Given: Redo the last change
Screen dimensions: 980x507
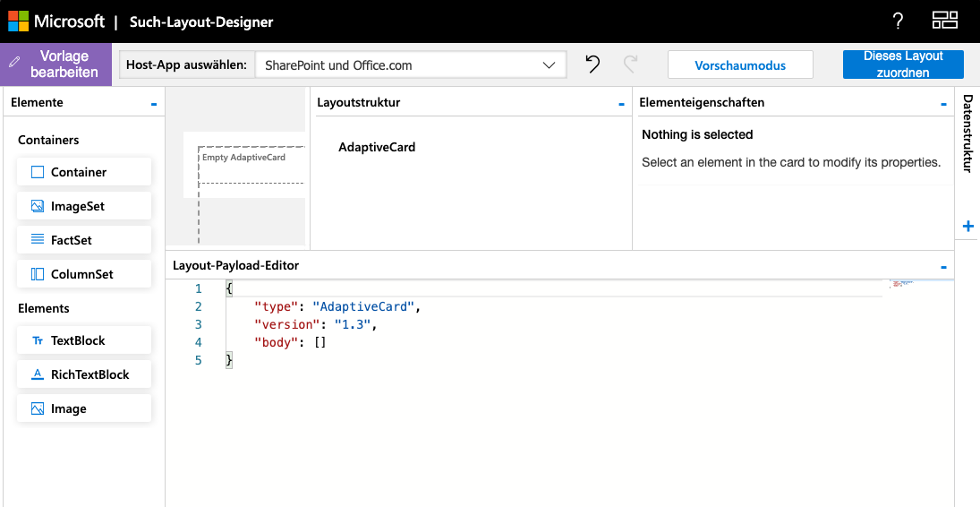Looking at the screenshot, I should tap(631, 64).
